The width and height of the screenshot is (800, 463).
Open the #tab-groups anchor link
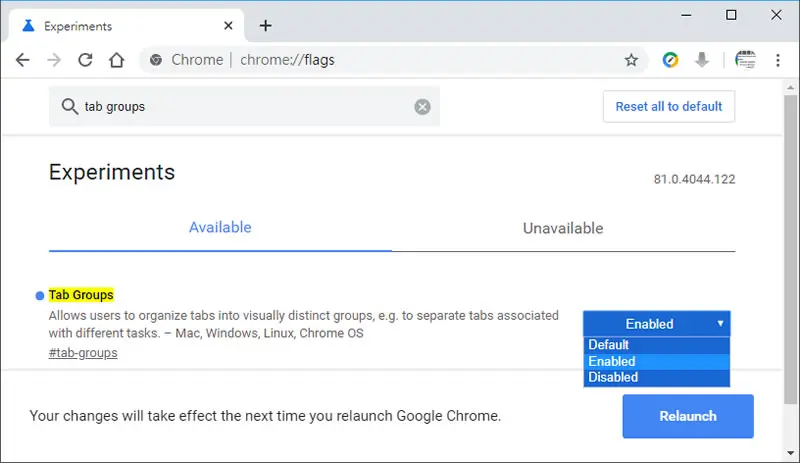point(83,353)
